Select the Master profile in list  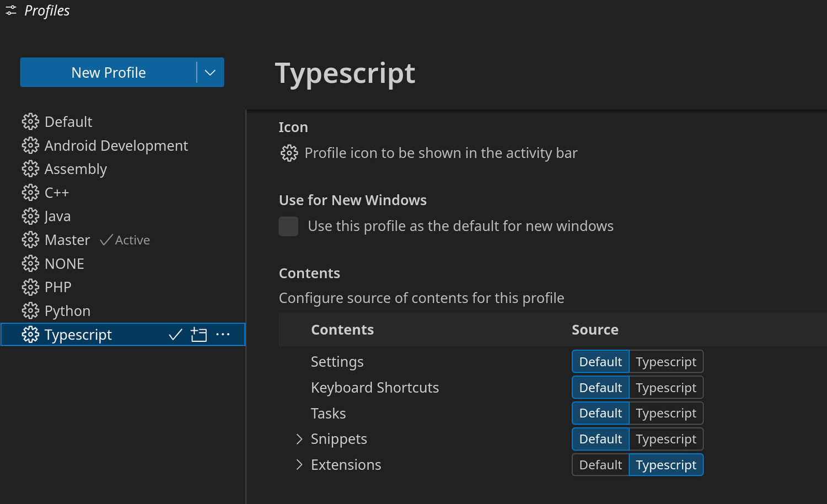(x=67, y=240)
